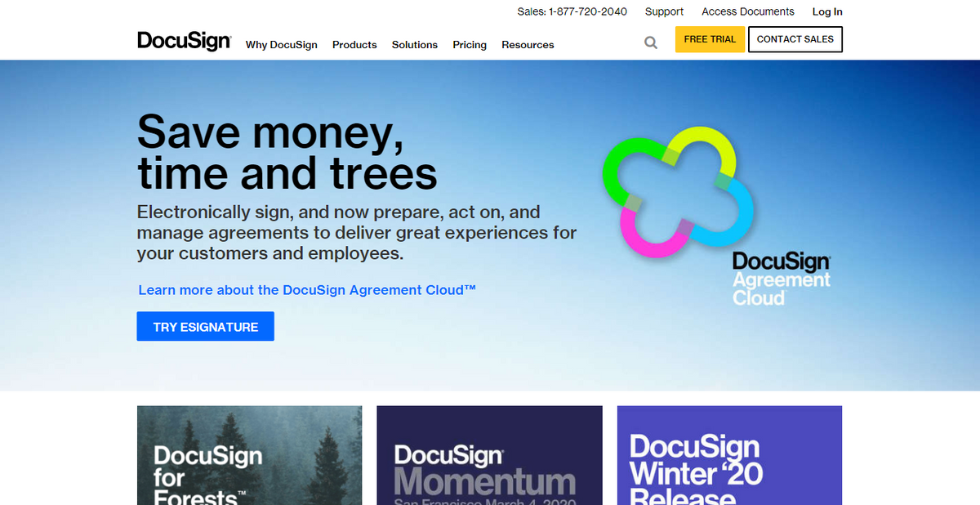The image size is (980, 505).
Task: Open the DocuSign Momentum event tile
Action: (489, 455)
